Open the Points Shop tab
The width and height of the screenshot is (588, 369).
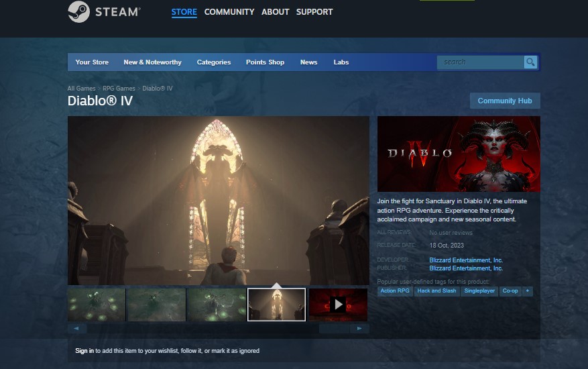(x=265, y=62)
